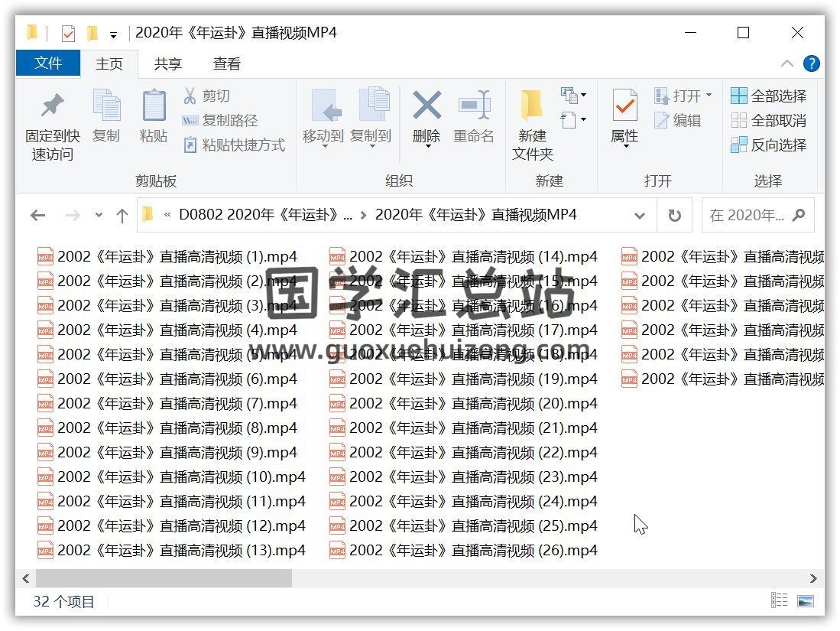Click the Delete X icon
This screenshot has height=631, width=840.
[x=426, y=107]
